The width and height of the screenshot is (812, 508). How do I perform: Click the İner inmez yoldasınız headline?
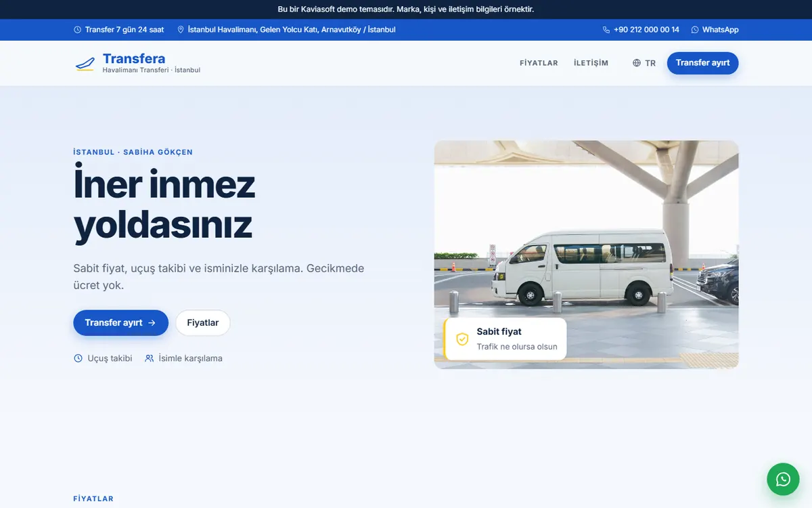tap(164, 204)
